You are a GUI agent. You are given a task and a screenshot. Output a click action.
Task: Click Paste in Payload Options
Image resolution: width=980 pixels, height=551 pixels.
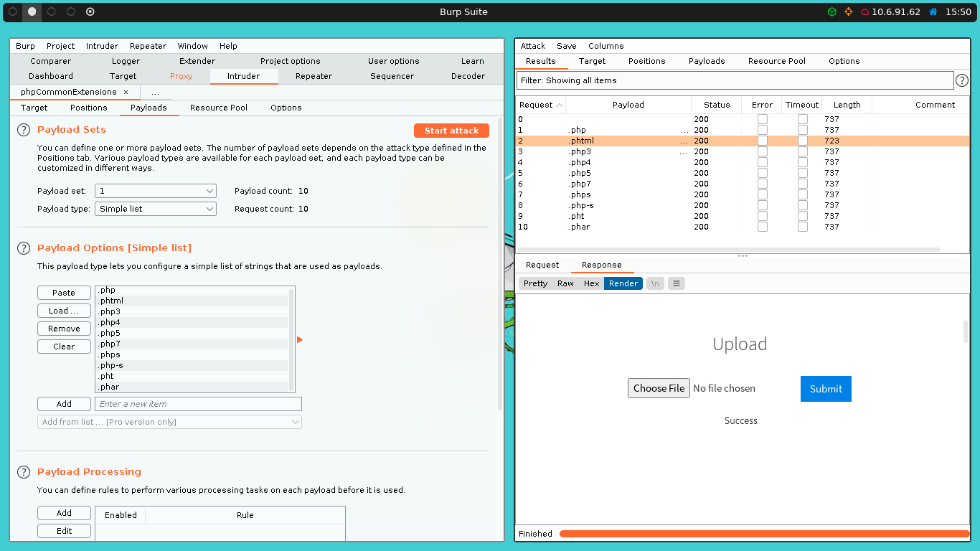[64, 293]
